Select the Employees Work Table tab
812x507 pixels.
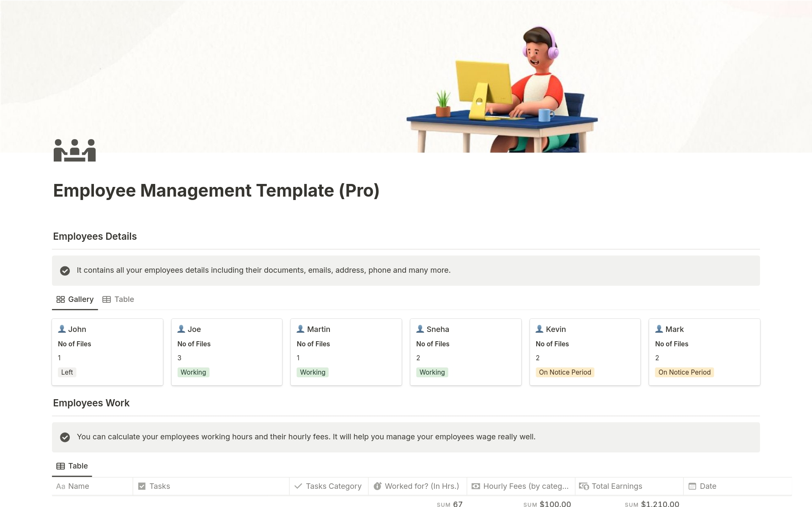[72, 466]
